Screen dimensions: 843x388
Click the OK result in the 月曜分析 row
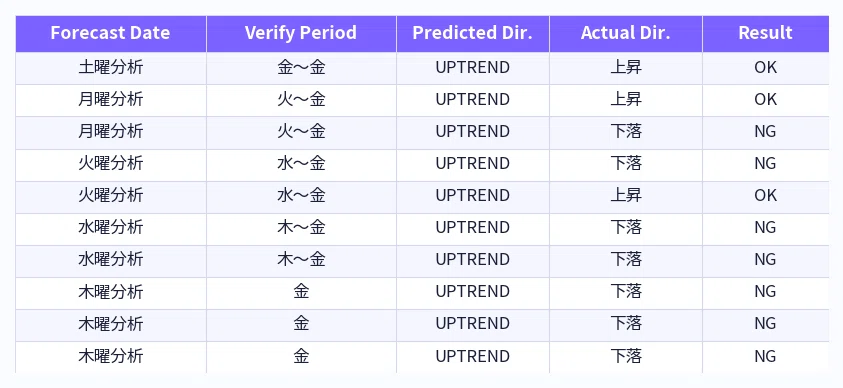point(766,100)
